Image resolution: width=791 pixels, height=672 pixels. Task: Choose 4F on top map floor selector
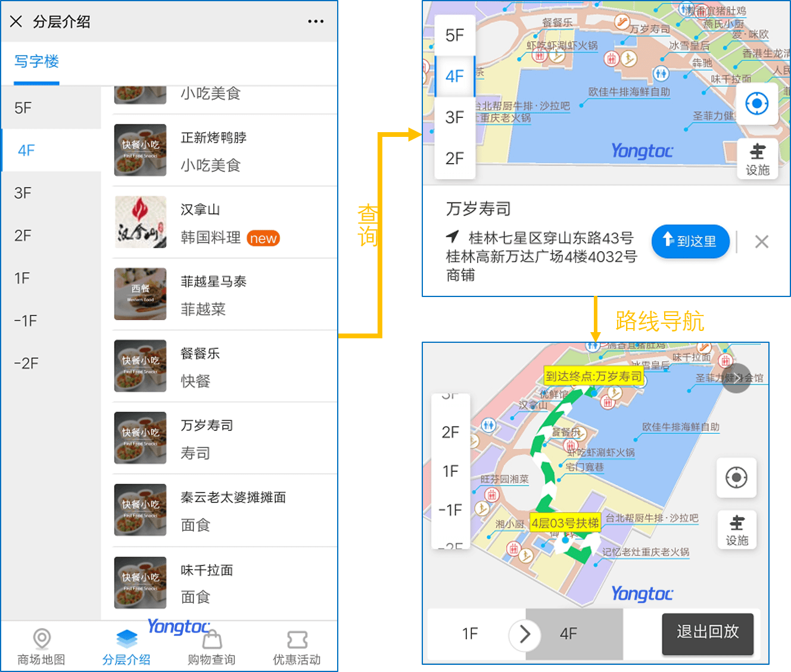[455, 76]
